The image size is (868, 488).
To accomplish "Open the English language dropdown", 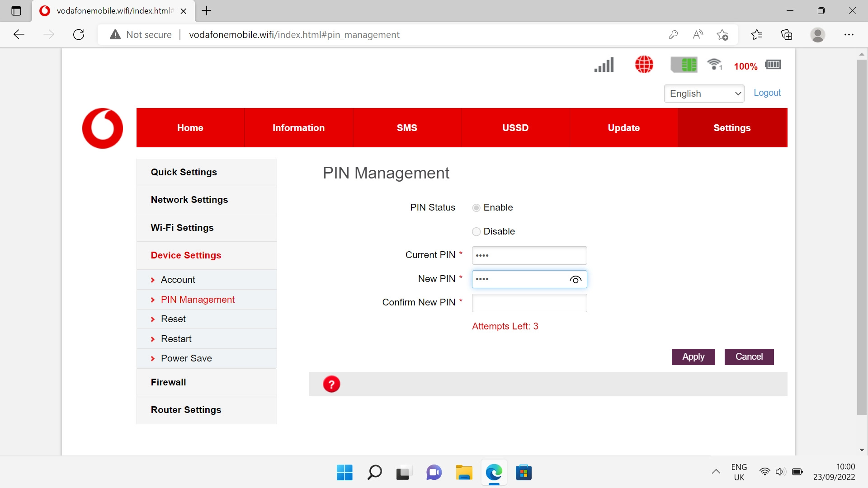I will pos(704,94).
